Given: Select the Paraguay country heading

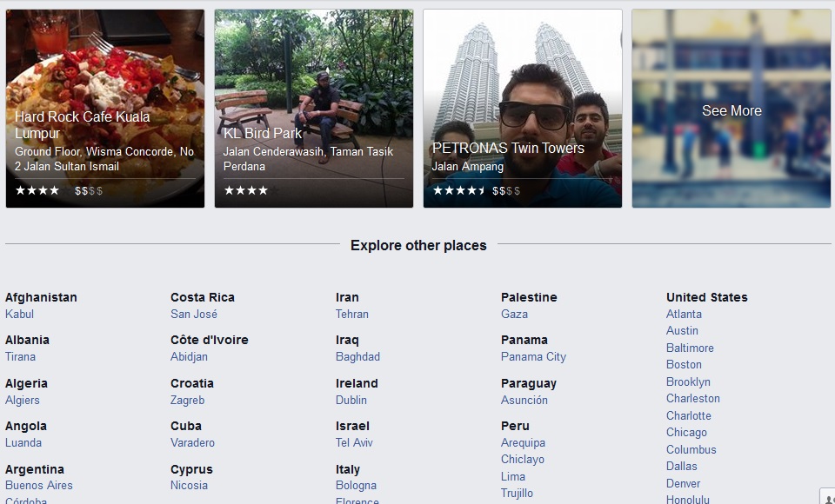Looking at the screenshot, I should [529, 384].
